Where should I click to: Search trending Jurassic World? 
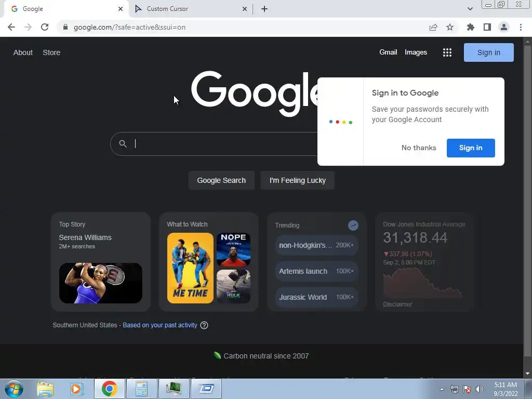pos(316,297)
